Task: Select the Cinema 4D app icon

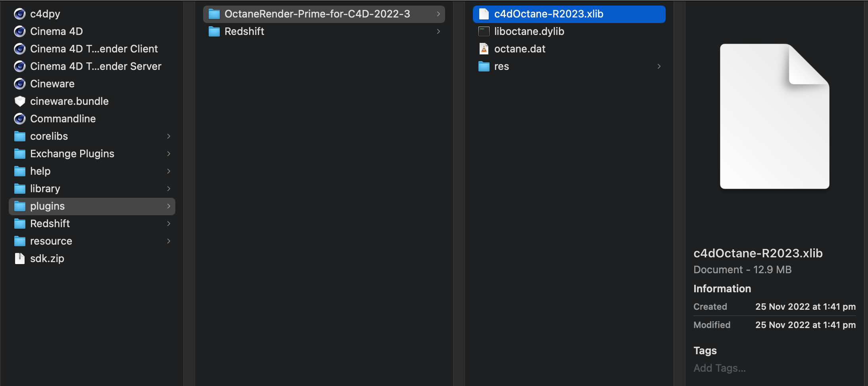Action: click(19, 31)
